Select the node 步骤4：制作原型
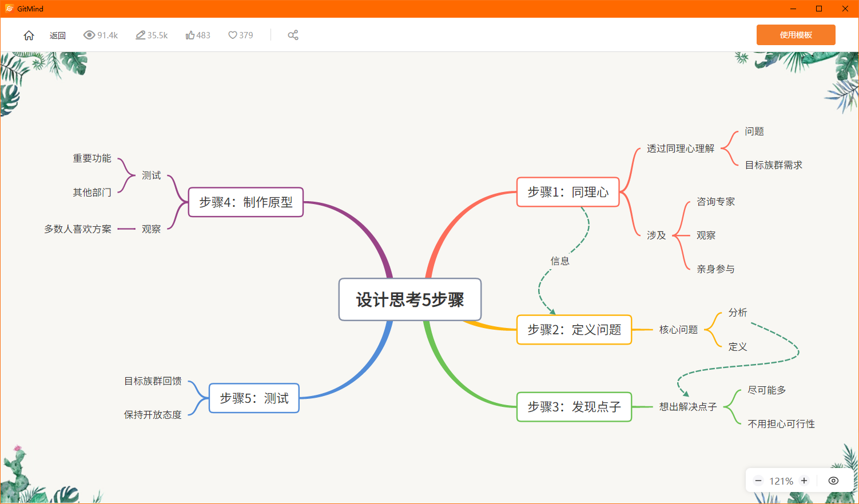This screenshot has height=504, width=859. [245, 203]
